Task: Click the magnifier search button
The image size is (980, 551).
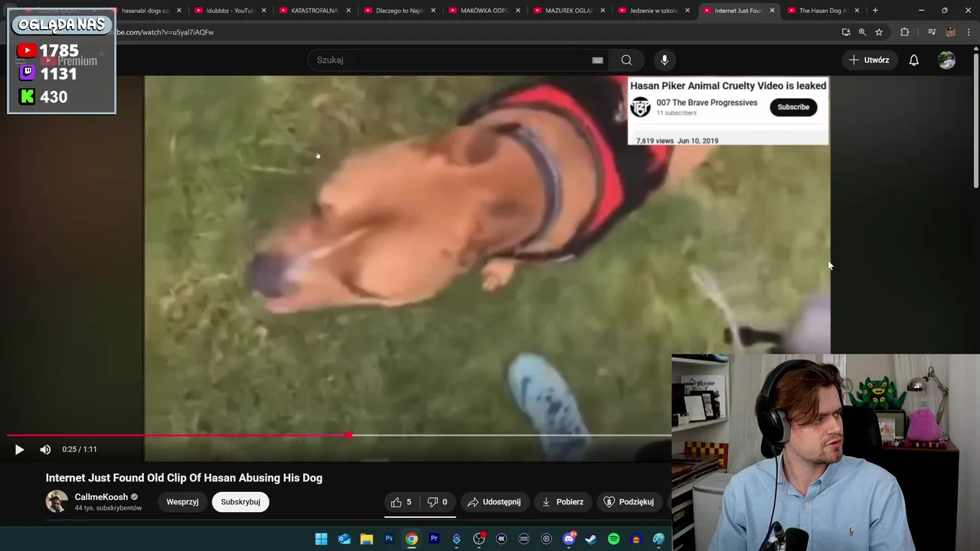Action: coord(626,60)
